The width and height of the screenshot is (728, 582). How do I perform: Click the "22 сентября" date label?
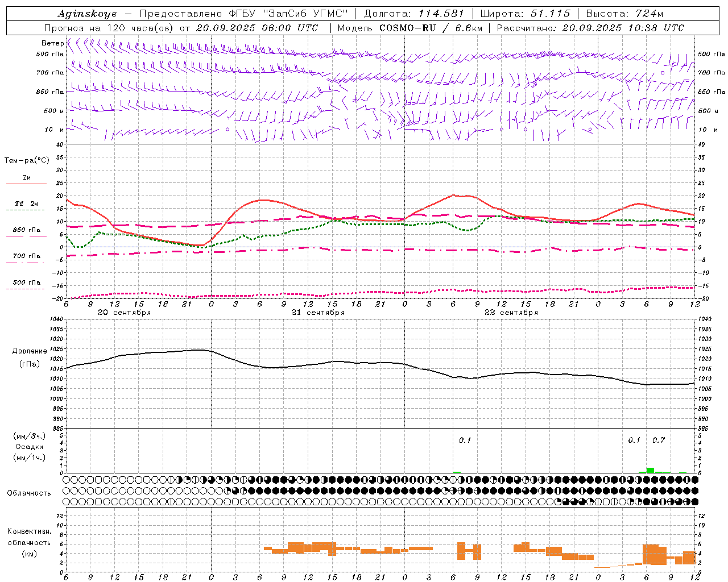point(511,313)
